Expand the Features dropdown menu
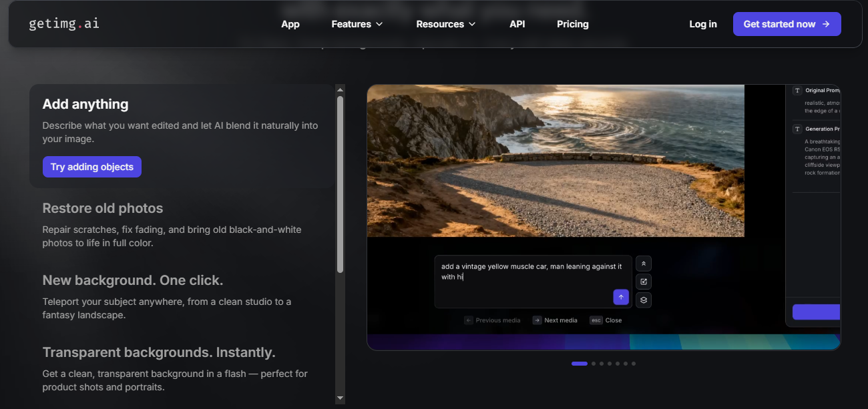868x409 pixels. 357,24
